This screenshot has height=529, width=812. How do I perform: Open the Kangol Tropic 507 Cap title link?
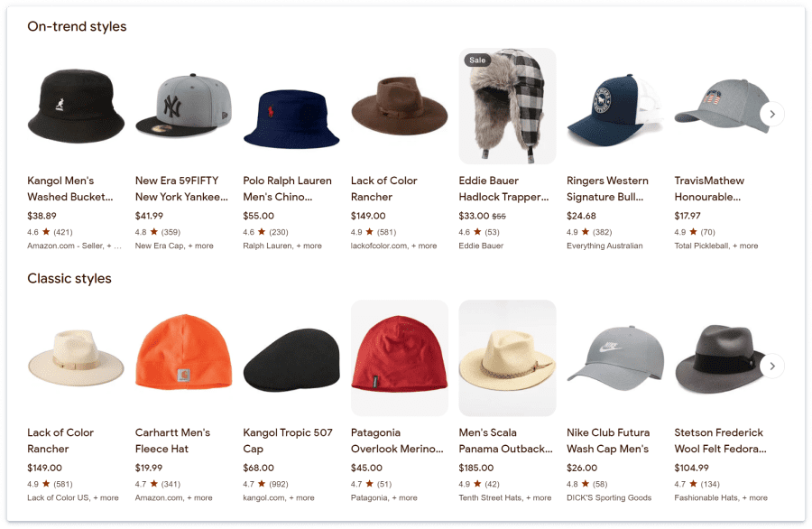(x=288, y=441)
